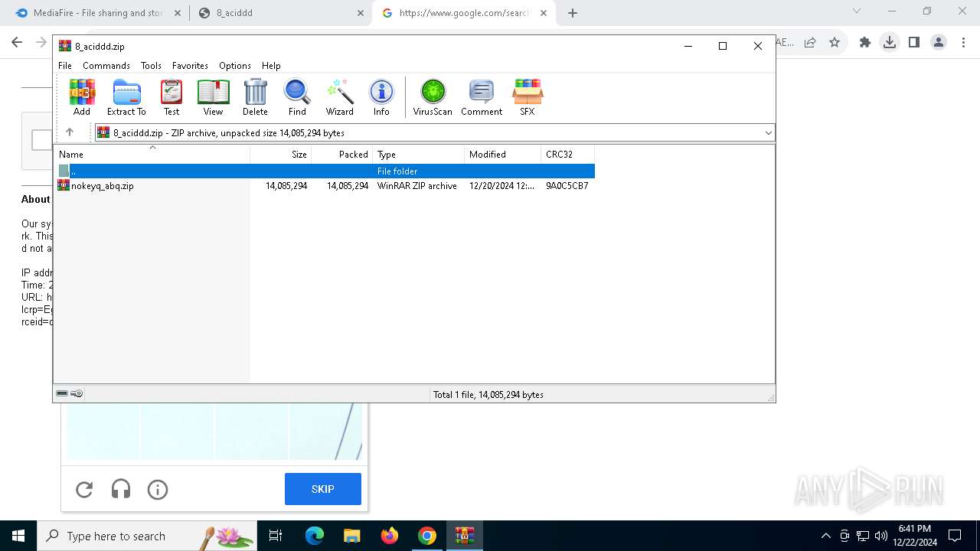Go up one folder level arrow
The image size is (980, 551).
[x=70, y=132]
